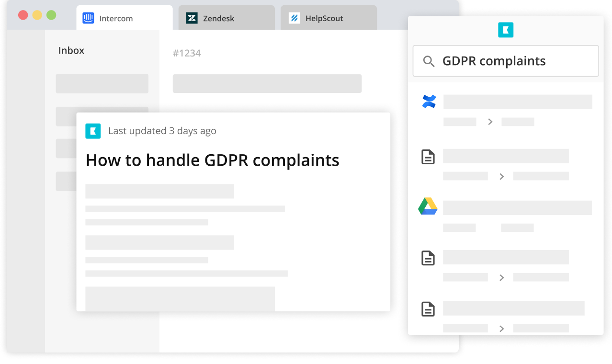Image resolution: width=612 pixels, height=364 pixels.
Task: Click the Kipwise icon on the article card
Action: (93, 131)
